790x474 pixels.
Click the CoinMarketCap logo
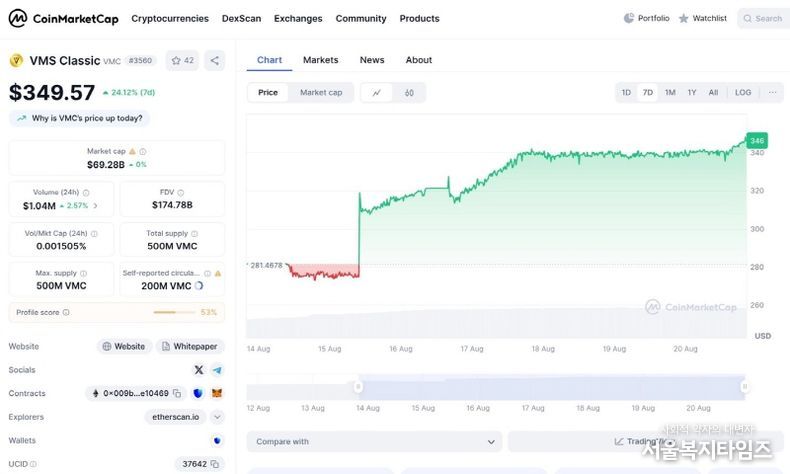point(63,18)
